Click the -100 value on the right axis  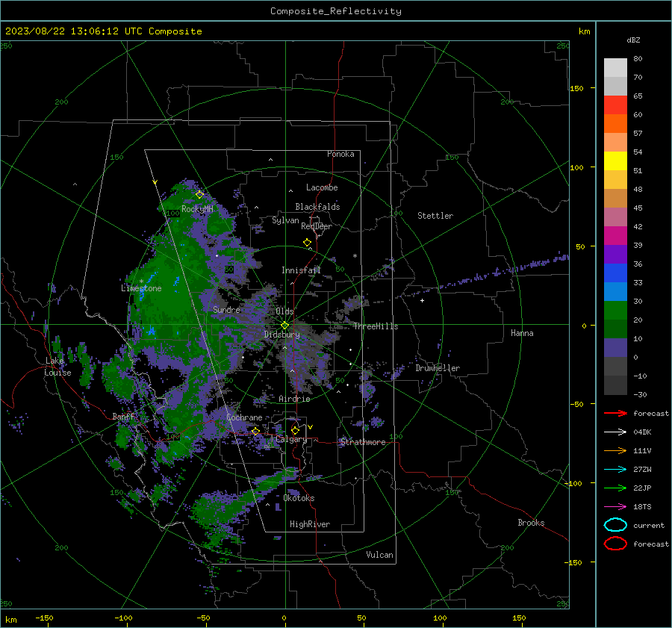(x=574, y=484)
